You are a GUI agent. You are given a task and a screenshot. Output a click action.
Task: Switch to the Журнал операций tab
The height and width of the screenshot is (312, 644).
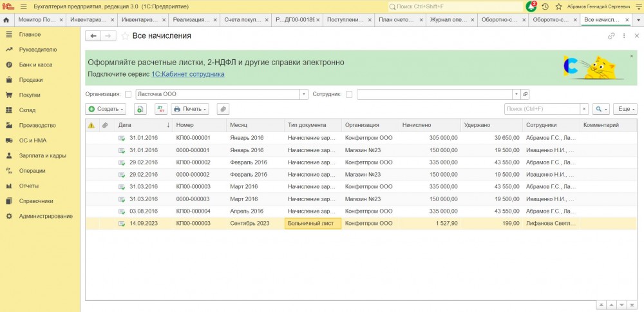pos(450,20)
